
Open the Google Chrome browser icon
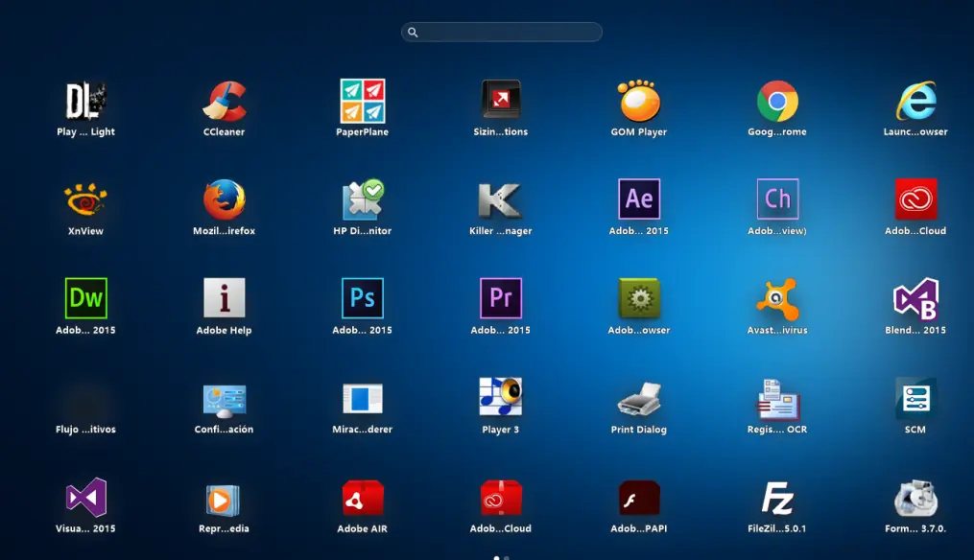tap(777, 102)
